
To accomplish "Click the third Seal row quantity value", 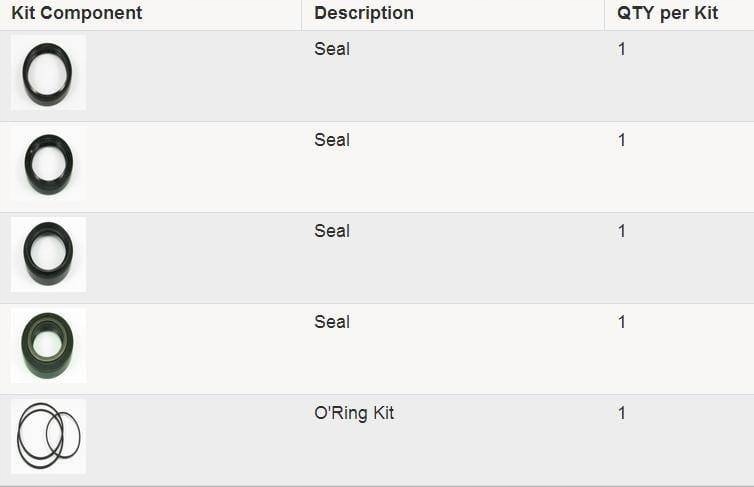I will [622, 231].
